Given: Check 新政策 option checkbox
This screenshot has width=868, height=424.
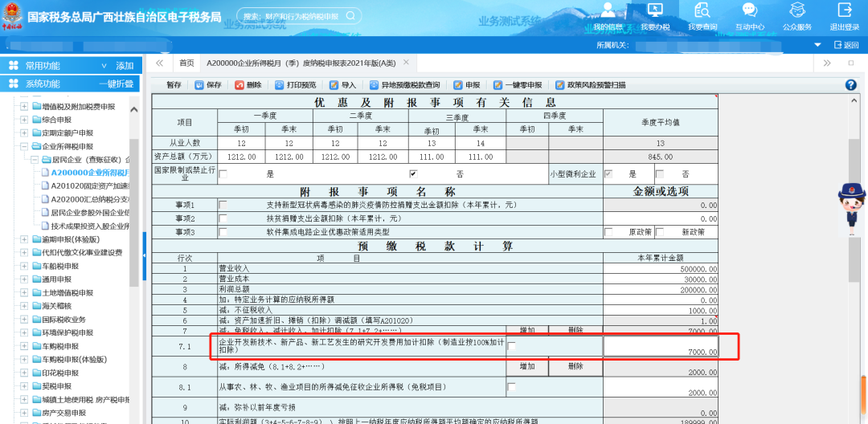Looking at the screenshot, I should [x=660, y=232].
